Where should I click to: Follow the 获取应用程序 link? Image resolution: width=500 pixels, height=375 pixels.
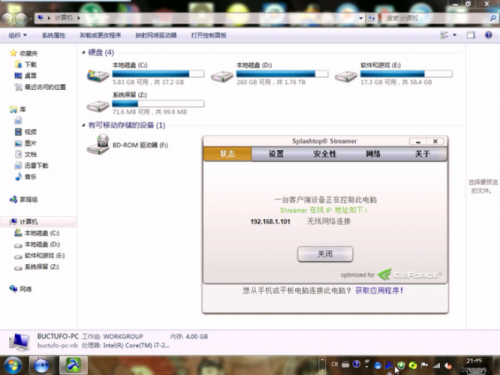379,290
